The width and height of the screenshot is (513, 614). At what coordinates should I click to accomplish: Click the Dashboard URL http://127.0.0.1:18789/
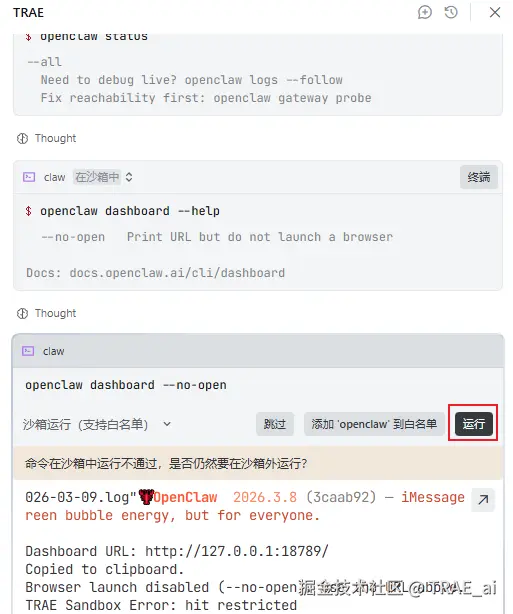point(237,551)
